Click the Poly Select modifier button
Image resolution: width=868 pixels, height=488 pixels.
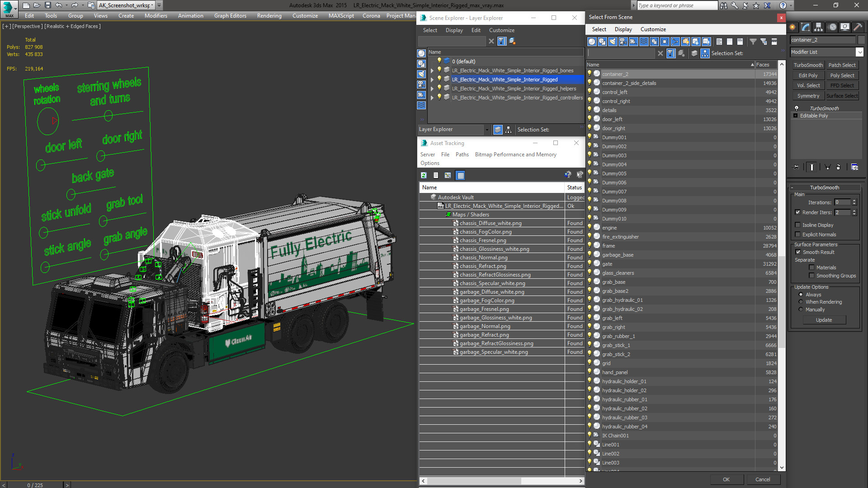pyautogui.click(x=842, y=75)
